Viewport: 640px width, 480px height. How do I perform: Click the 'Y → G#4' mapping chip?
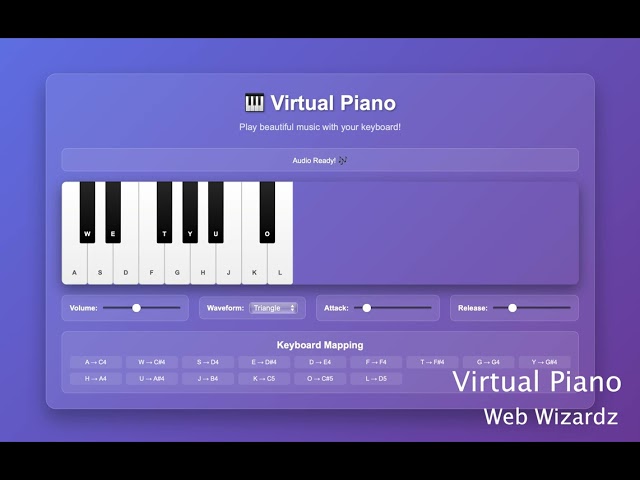tap(544, 362)
